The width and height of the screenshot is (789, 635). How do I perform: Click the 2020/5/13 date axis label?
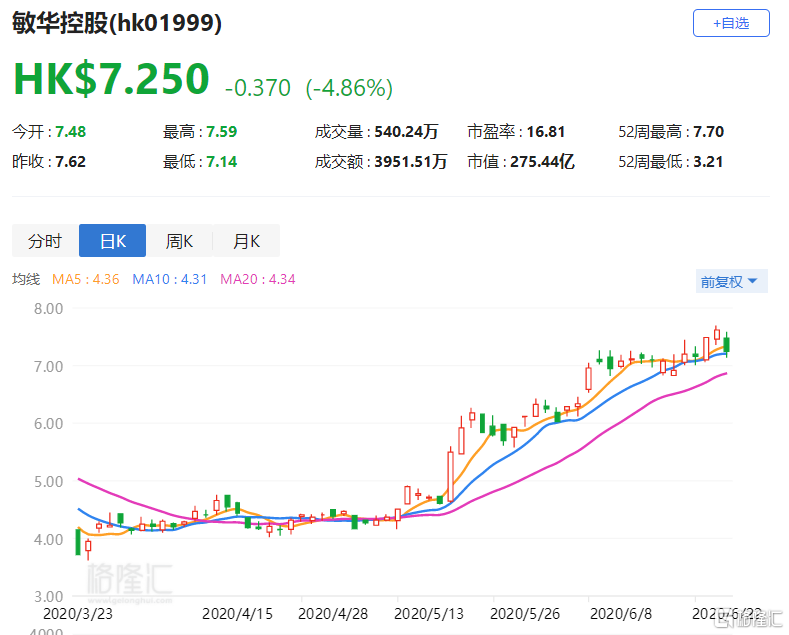pos(429,614)
